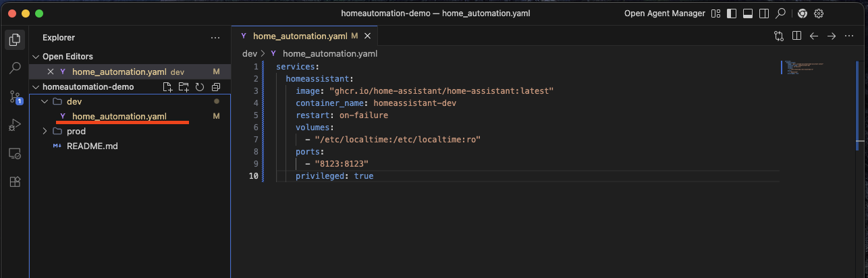Open README.md file in explorer
The width and height of the screenshot is (868, 278).
(92, 146)
